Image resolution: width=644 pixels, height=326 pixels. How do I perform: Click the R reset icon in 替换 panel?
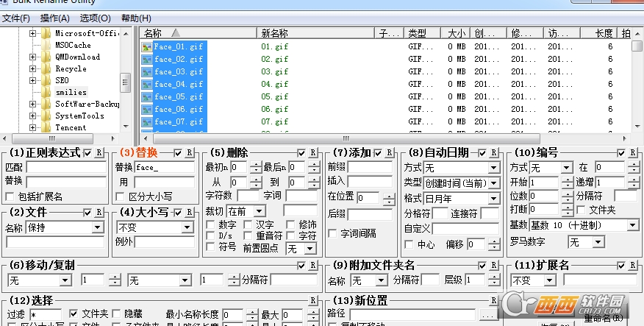coord(190,153)
